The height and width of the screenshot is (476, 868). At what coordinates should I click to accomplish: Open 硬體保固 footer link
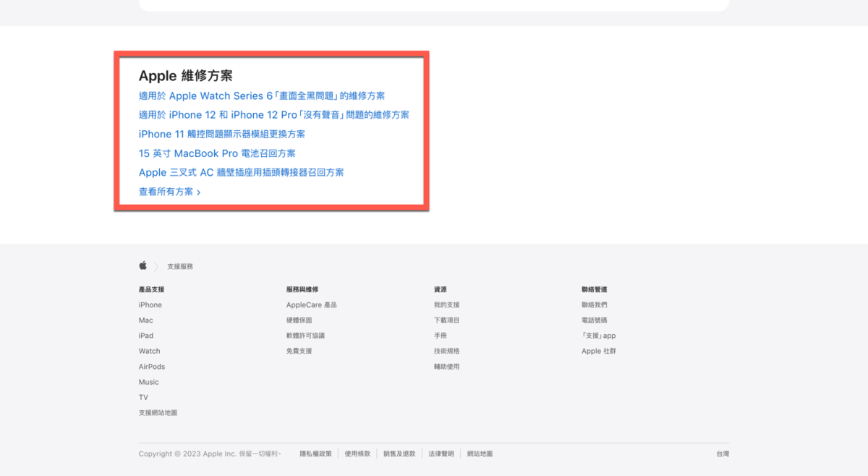pos(299,320)
